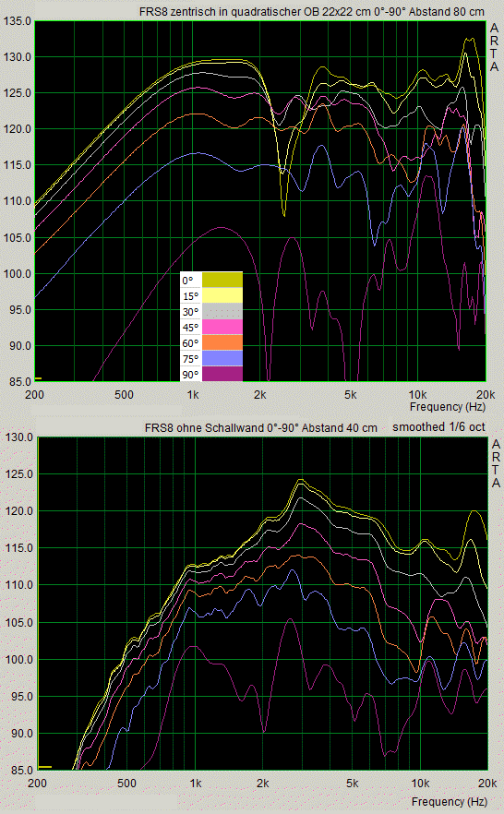Click the '95.0' y-axis value of top graph
This screenshot has width=504, height=814.
point(18,310)
